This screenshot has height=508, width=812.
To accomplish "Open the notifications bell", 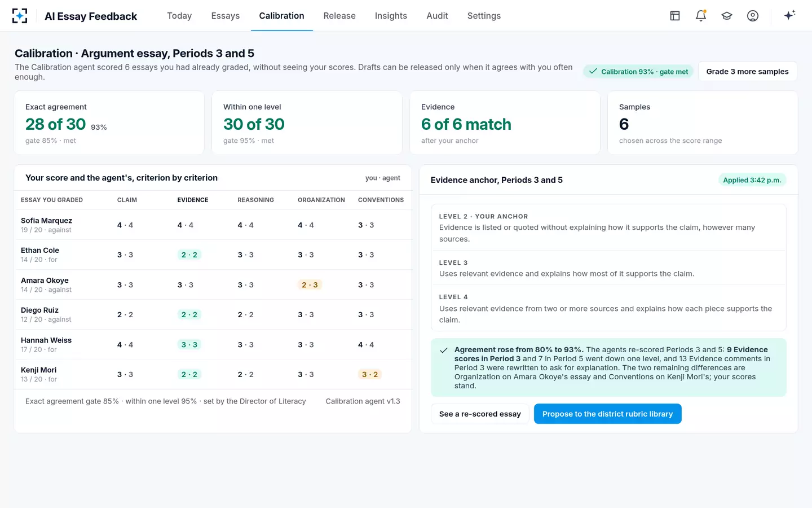I will [x=701, y=16].
